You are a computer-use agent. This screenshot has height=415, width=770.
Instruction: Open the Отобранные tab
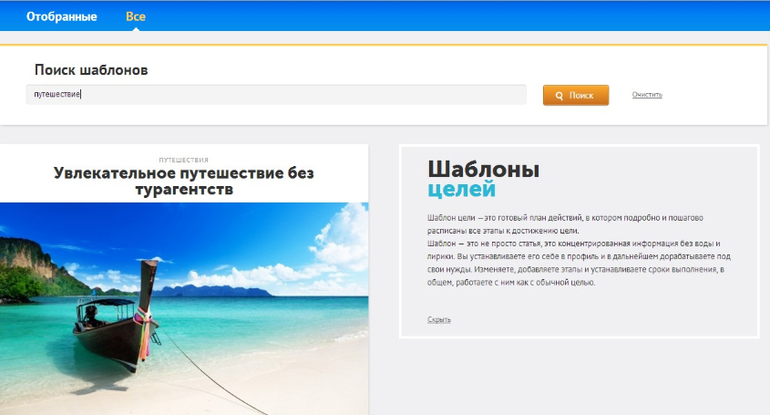tap(61, 17)
